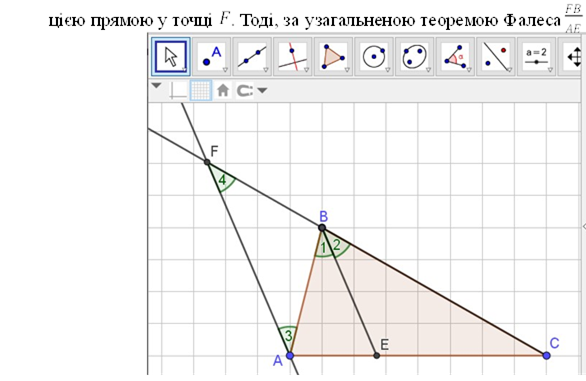Reset to standard view home icon
The height and width of the screenshot is (381, 586).
[x=223, y=90]
